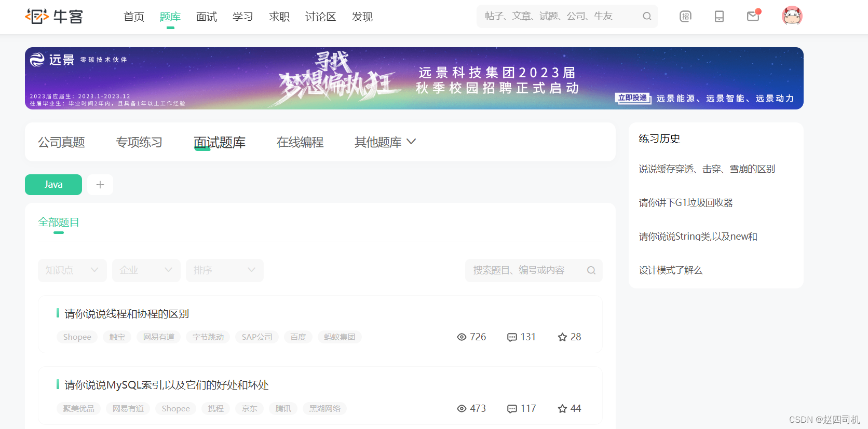
Task: Click the 远景科技 recruitment banner
Action: (x=414, y=78)
